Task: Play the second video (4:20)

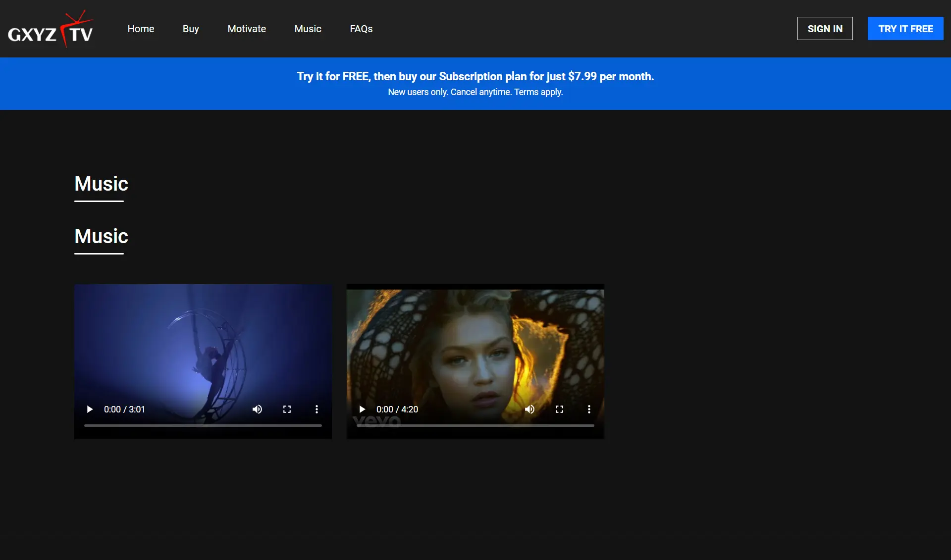Action: tap(362, 409)
